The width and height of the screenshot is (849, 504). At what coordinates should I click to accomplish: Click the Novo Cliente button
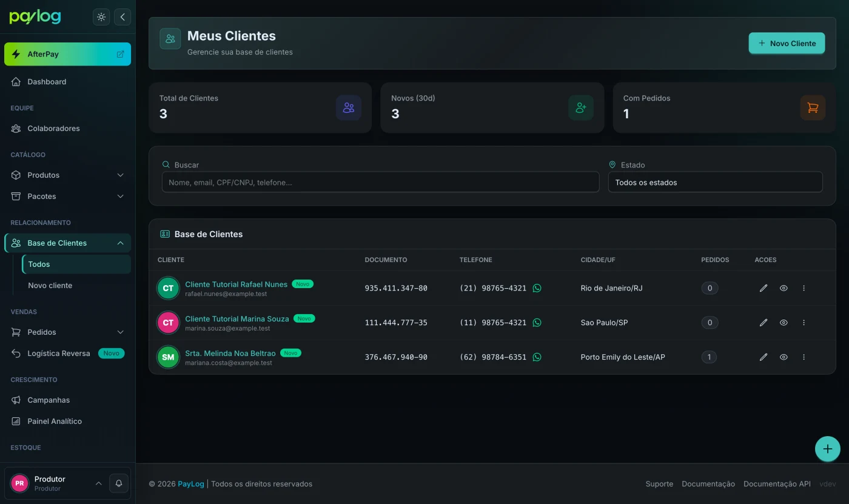[787, 43]
